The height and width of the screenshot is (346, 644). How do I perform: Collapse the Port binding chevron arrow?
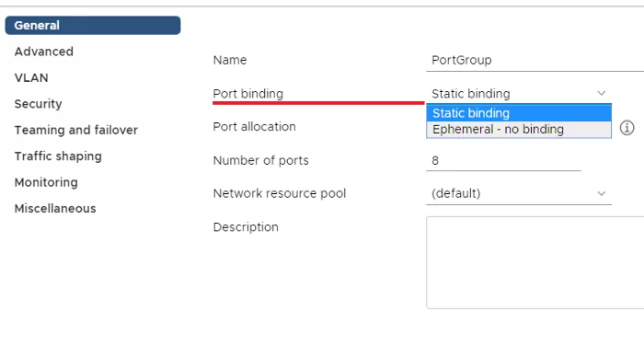602,93
